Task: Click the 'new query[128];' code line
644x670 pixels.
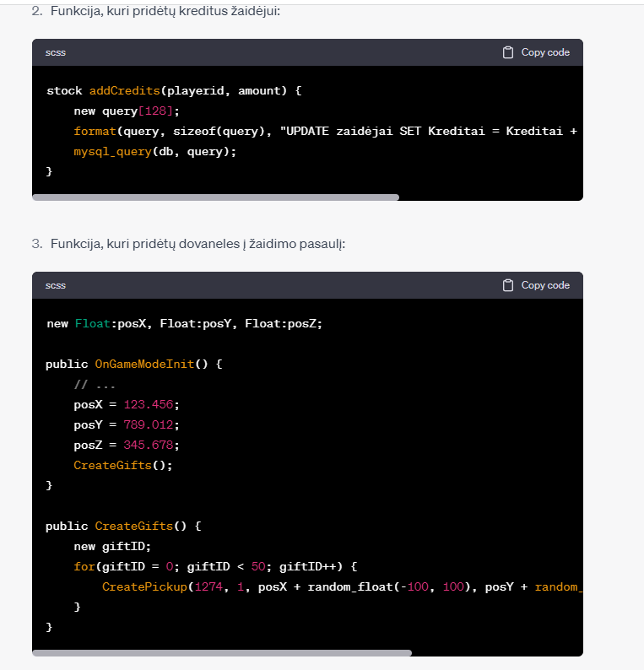Action: pos(127,111)
